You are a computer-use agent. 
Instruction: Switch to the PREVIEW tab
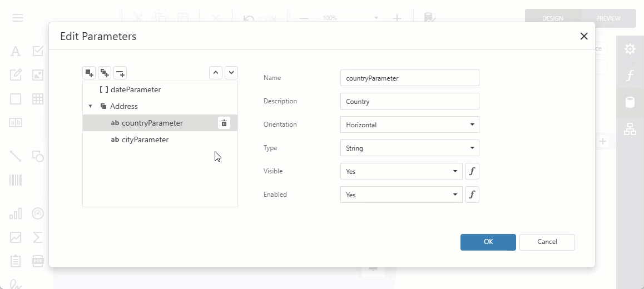(608, 18)
